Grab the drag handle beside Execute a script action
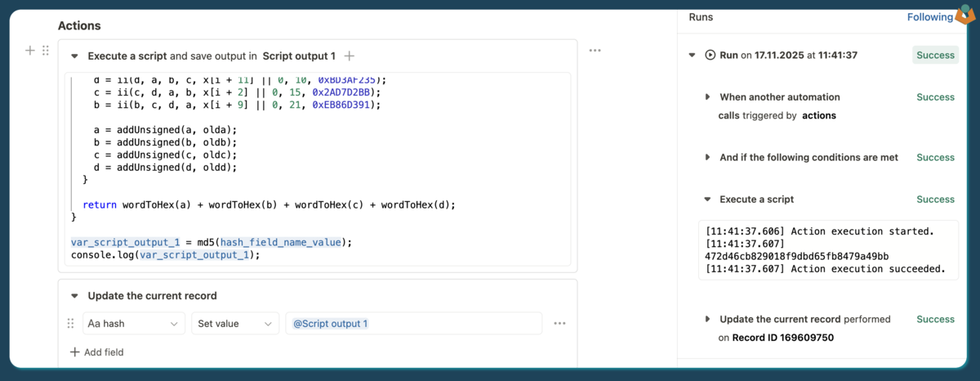The height and width of the screenshot is (381, 980). [x=46, y=51]
